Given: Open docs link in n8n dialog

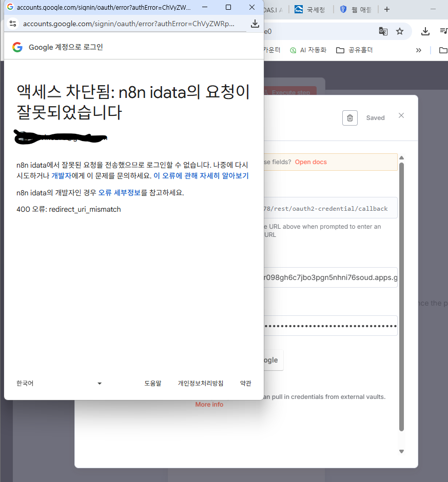Looking at the screenshot, I should pos(311,162).
